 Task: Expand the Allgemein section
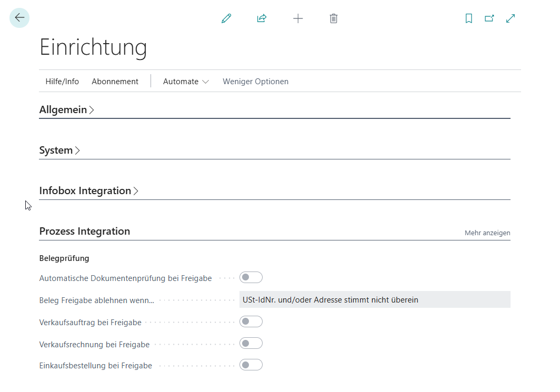click(x=67, y=109)
